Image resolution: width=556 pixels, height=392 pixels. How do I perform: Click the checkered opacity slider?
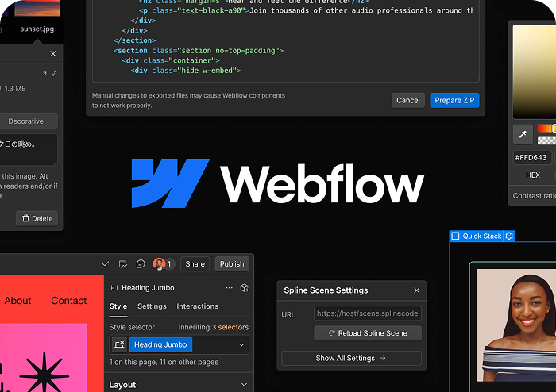546,141
